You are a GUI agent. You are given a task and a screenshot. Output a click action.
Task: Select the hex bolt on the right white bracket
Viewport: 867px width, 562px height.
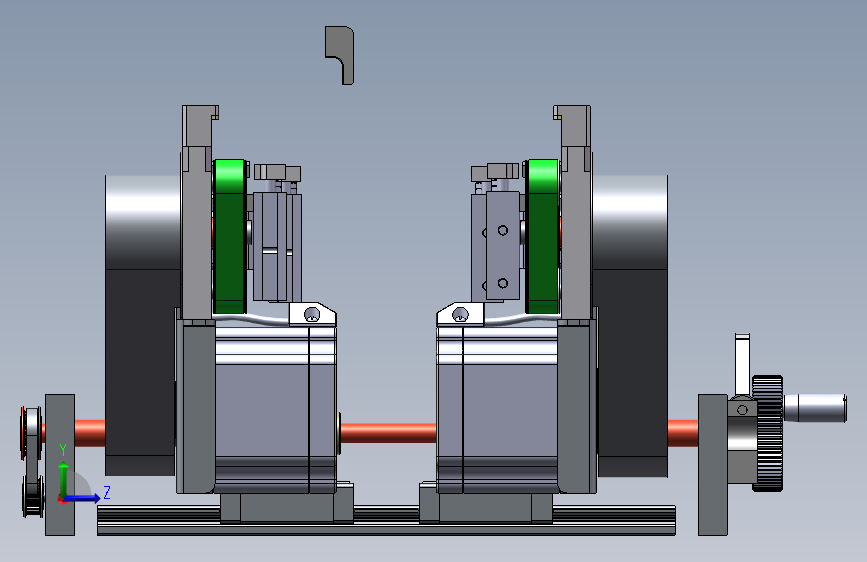click(x=460, y=315)
